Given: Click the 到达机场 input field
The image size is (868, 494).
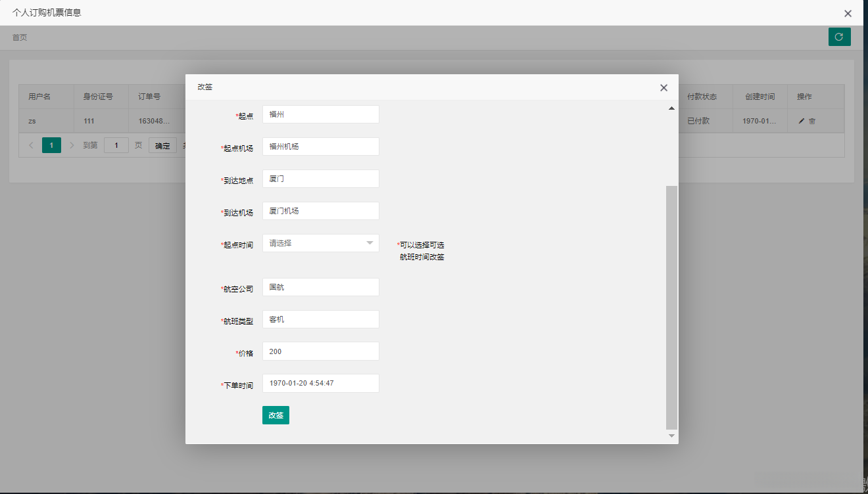Looking at the screenshot, I should pos(321,211).
